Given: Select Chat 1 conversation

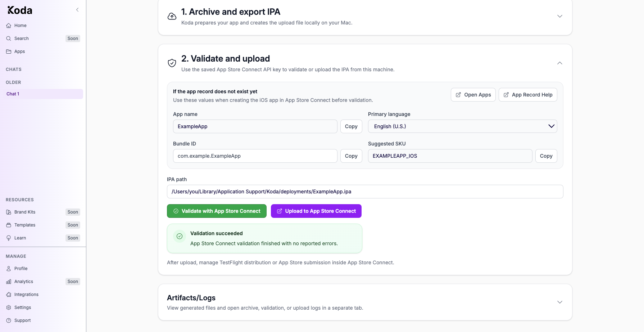Looking at the screenshot, I should click(x=43, y=94).
